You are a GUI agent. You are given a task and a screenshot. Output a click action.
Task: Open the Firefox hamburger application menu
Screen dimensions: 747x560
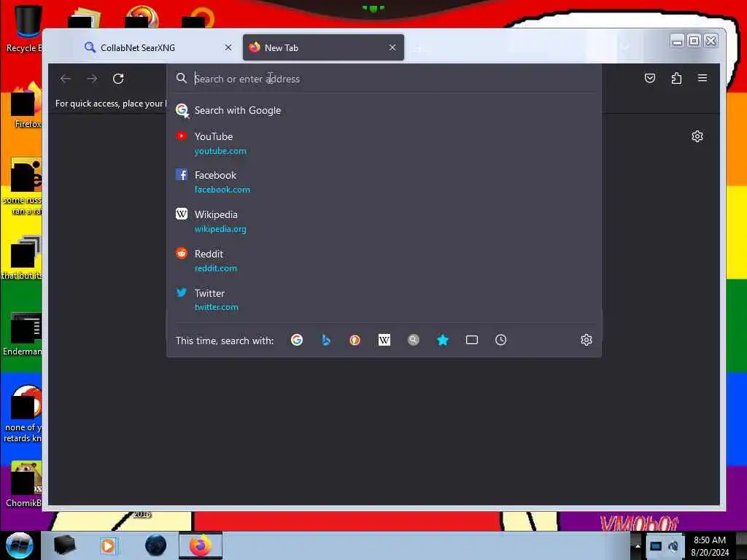pyautogui.click(x=703, y=78)
